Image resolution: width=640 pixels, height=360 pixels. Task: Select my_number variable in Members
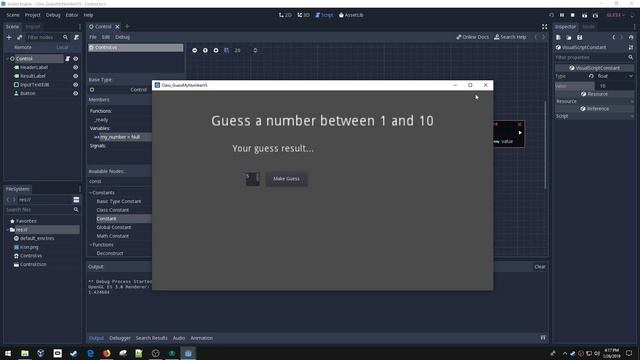(x=120, y=137)
